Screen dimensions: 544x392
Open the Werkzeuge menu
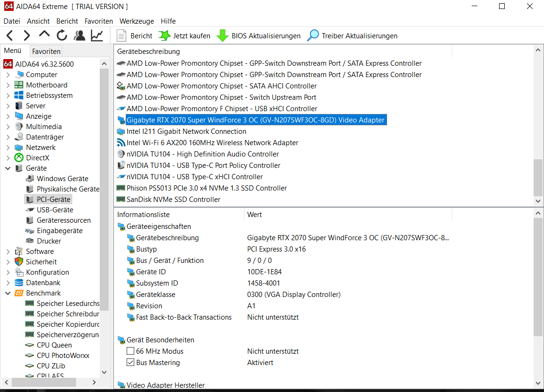coord(137,21)
